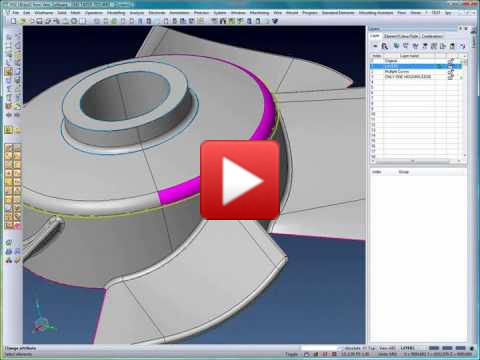Click the Save disk icon in the toolbar
The image size is (480, 360).
[39, 21]
